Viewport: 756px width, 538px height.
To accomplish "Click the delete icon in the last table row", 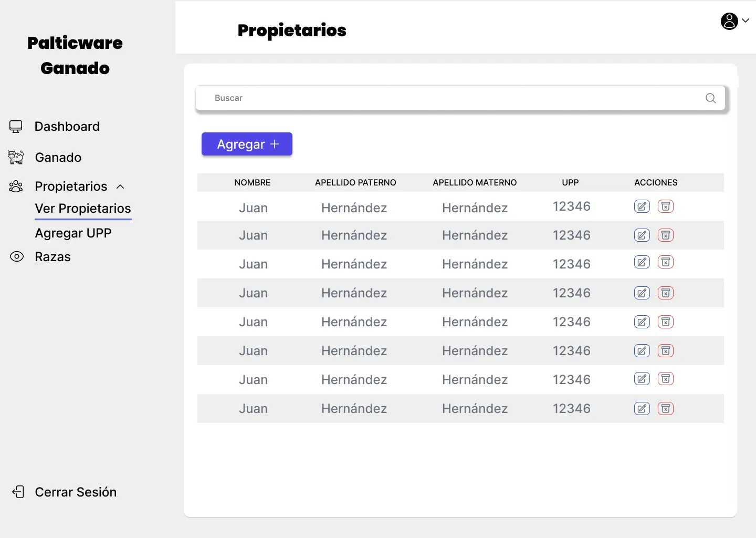I will tap(665, 409).
